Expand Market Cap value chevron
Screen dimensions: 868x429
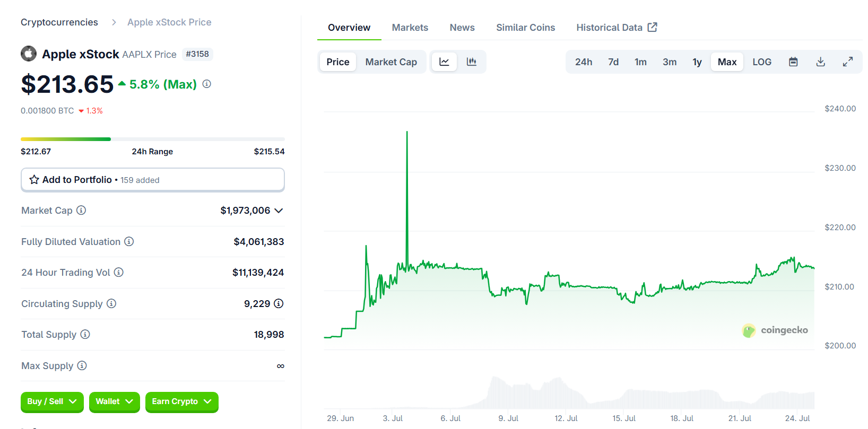click(279, 211)
